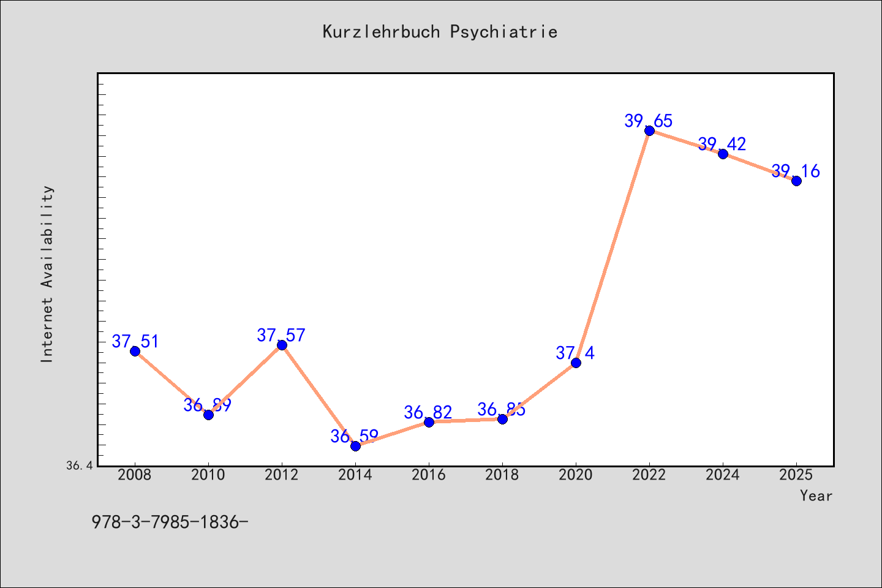Click the 39.42 value label
882x588 pixels.
722,144
